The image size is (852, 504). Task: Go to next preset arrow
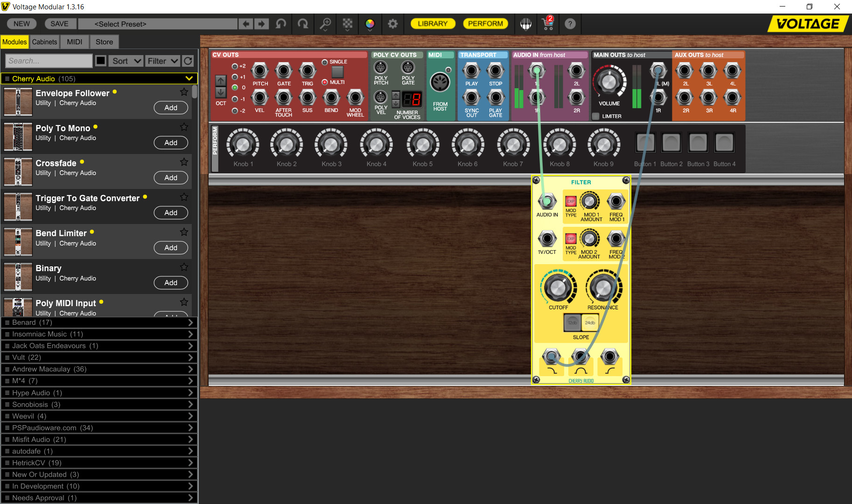[262, 24]
